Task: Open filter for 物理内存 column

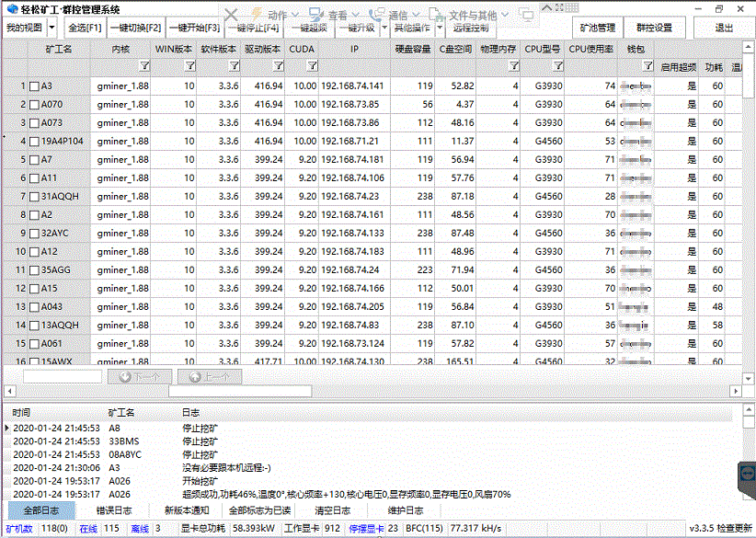Action: tap(514, 66)
